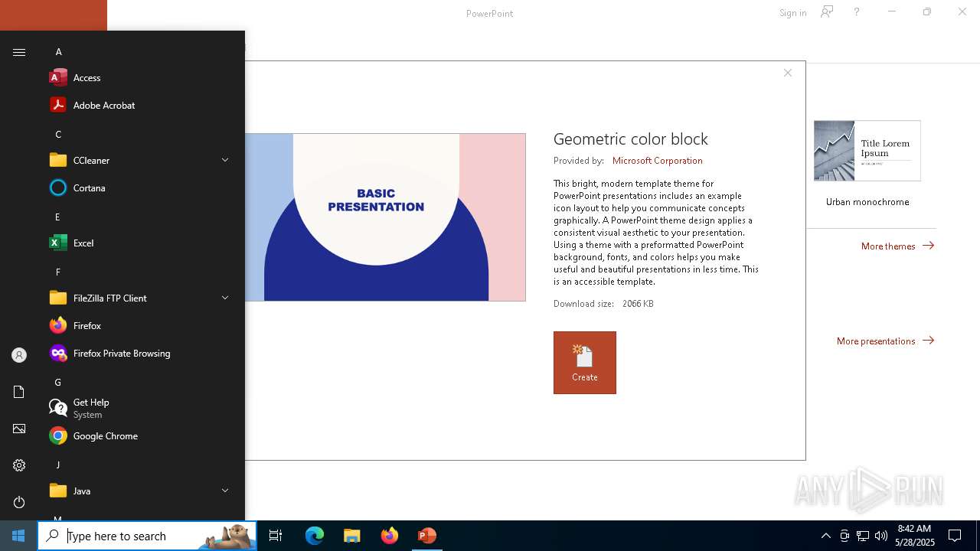This screenshot has width=980, height=551.
Task: Click the Power icon in Start
Action: (x=19, y=502)
